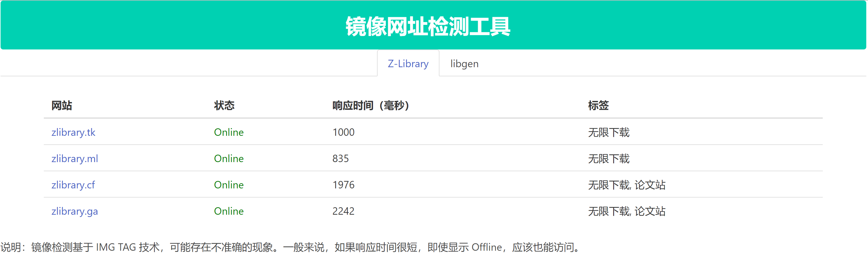Click the 无限下载 tag of zlibrary.tk

point(609,132)
